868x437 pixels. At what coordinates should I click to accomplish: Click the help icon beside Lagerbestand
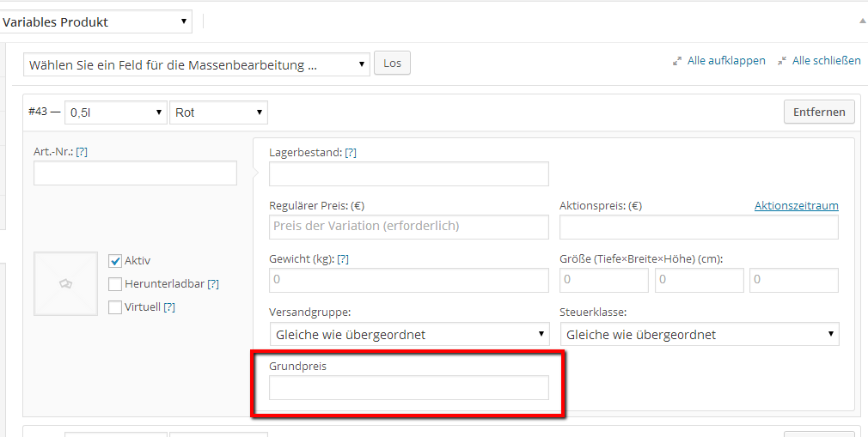[x=351, y=152]
